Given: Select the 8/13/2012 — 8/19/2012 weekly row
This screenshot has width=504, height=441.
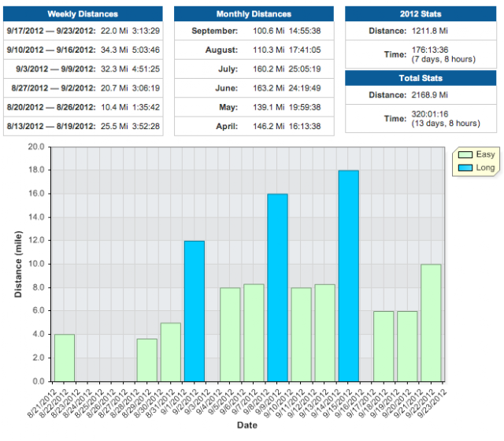Looking at the screenshot, I should point(83,126).
